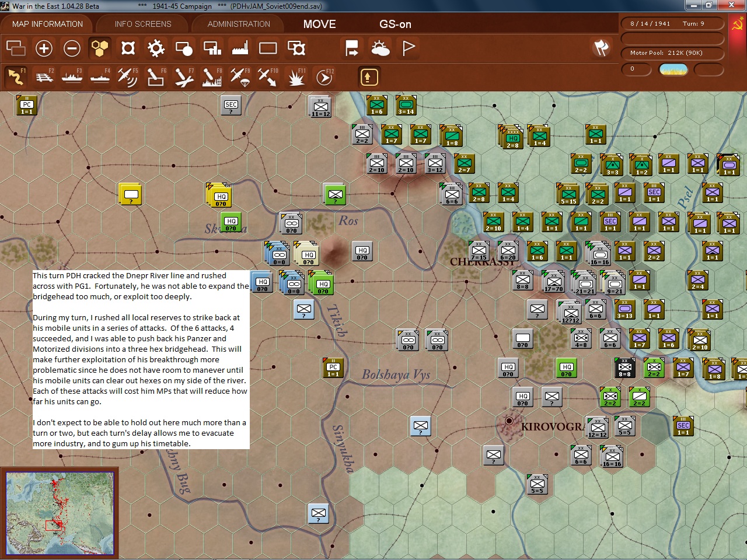747x560 pixels.
Task: Open the weather sun-and-cloud icon
Action: coord(380,48)
